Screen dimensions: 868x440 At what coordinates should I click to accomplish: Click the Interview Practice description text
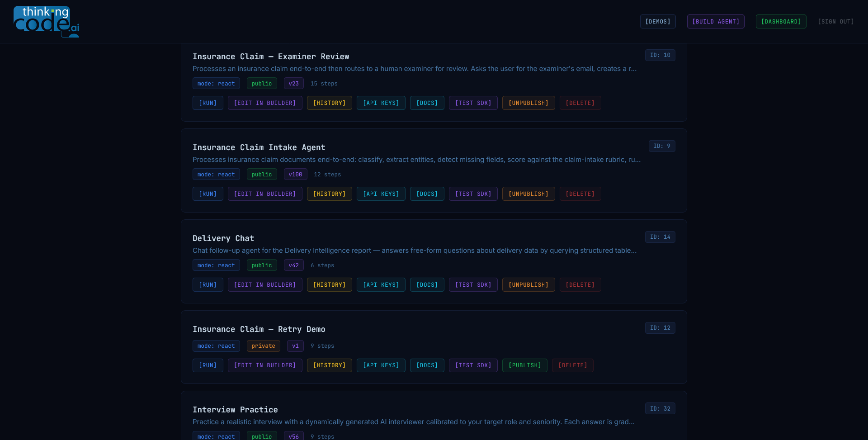click(414, 422)
